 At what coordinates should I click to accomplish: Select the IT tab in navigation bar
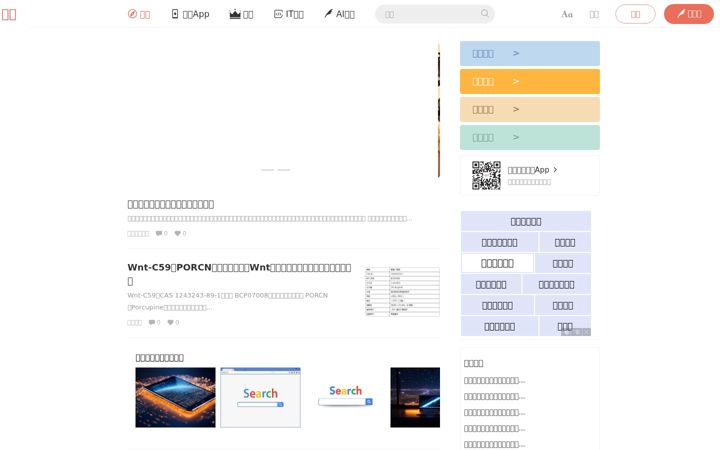pyautogui.click(x=288, y=14)
